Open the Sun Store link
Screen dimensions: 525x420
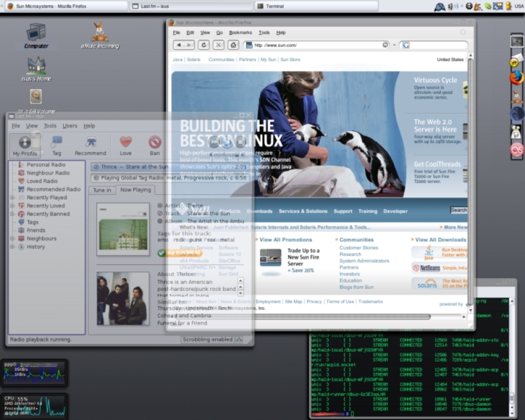click(x=290, y=59)
